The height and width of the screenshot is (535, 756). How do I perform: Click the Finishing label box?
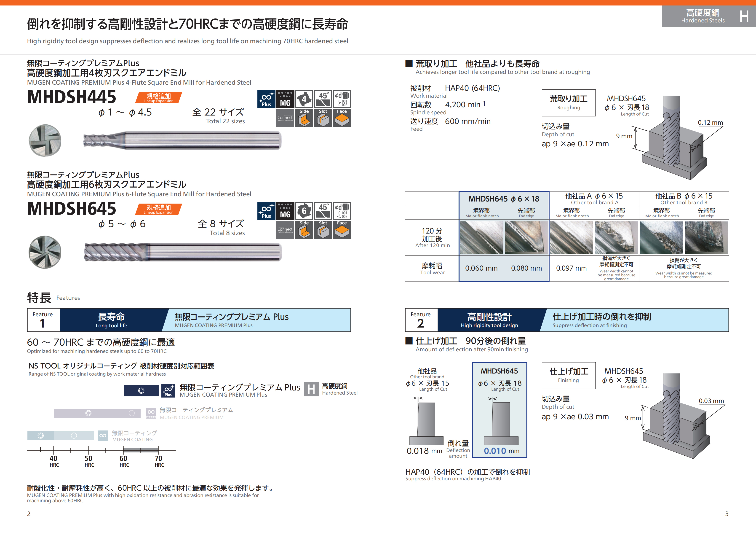(569, 376)
